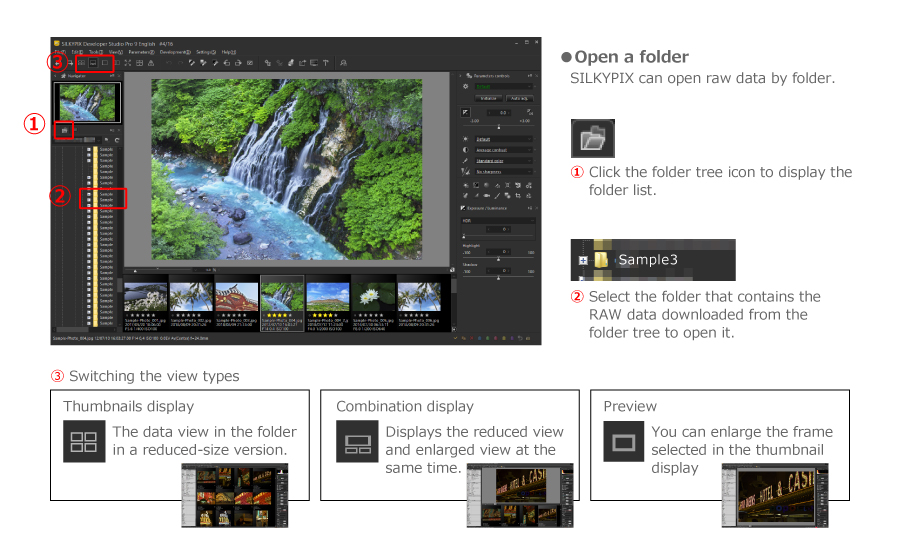Viewport: 900px width, 560px height.
Task: Adjust the exposure bias slider between -3.00 and +3.00
Action: click(499, 126)
